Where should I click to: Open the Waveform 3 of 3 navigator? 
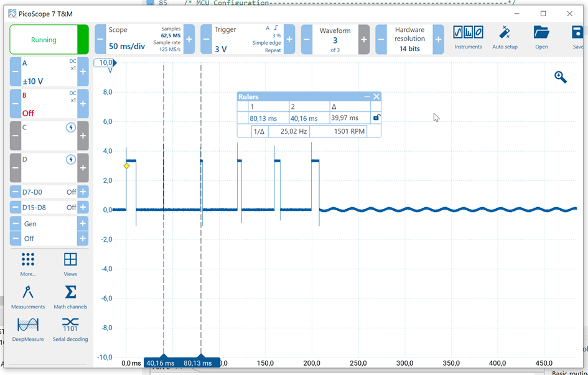click(335, 39)
